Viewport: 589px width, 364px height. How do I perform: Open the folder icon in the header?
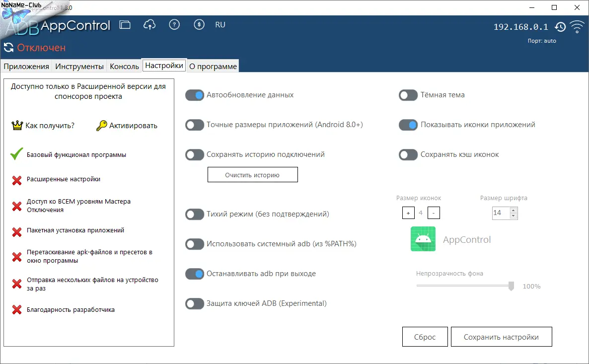[x=125, y=25]
